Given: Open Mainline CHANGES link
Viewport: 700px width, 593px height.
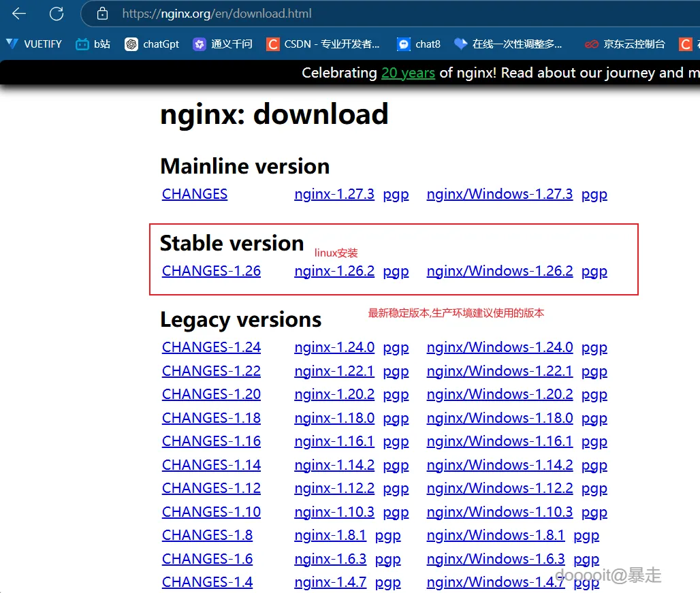Looking at the screenshot, I should pyautogui.click(x=195, y=194).
